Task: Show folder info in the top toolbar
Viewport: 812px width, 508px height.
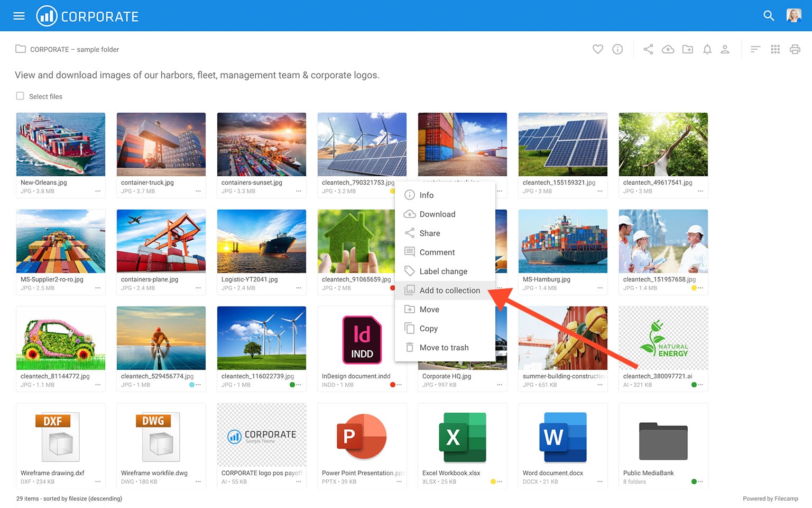Action: coord(617,49)
